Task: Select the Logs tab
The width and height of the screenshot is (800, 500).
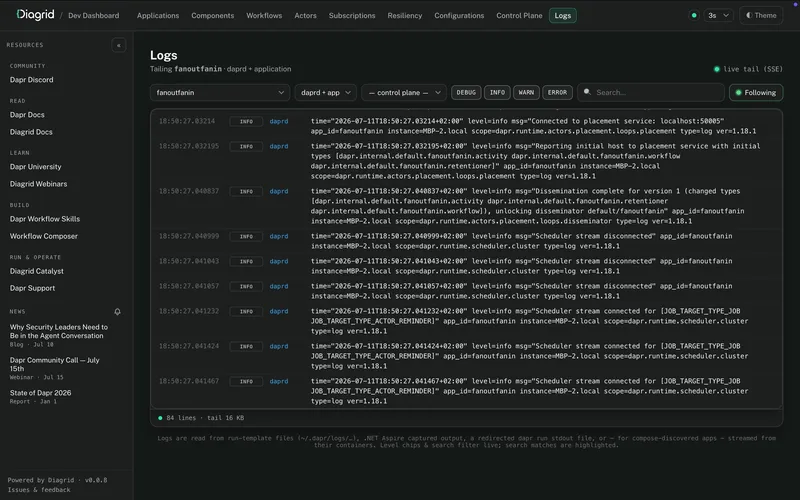Action: click(563, 15)
